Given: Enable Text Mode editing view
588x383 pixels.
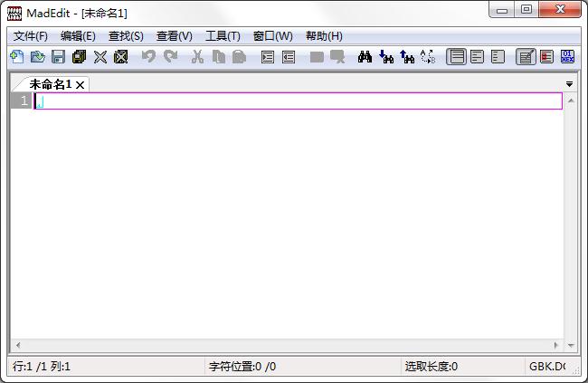Looking at the screenshot, I should coord(526,57).
